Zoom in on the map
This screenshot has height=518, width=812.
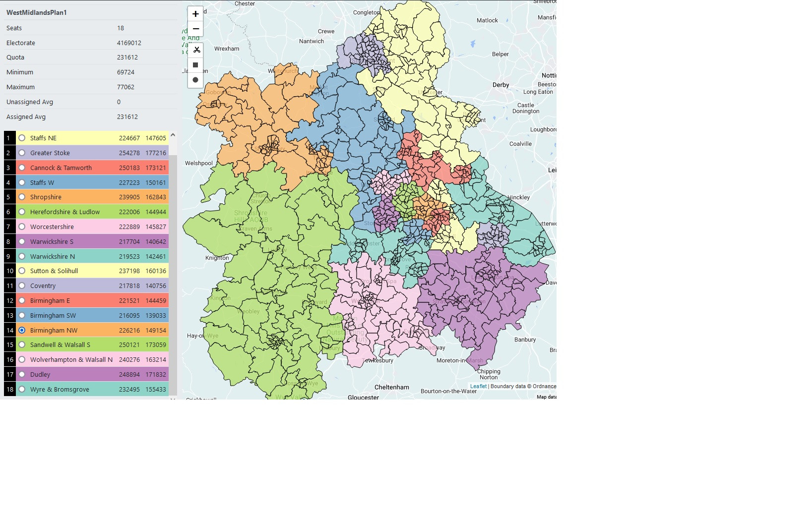pos(195,14)
